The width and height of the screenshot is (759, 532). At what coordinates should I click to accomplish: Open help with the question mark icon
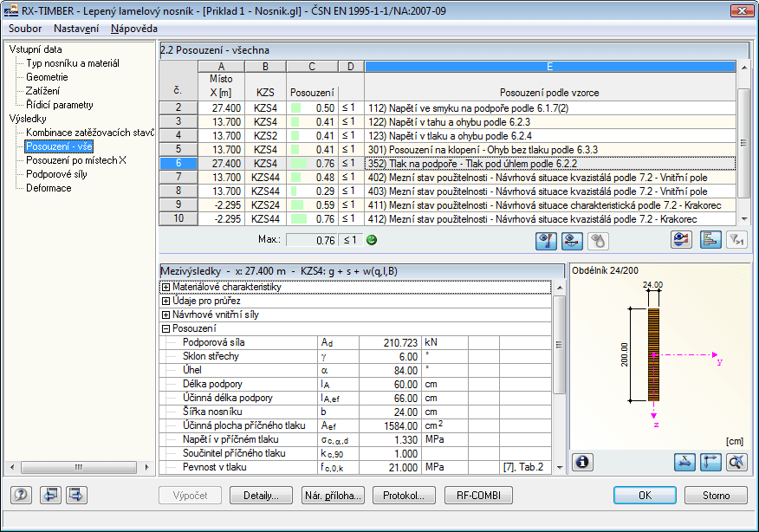pyautogui.click(x=21, y=496)
